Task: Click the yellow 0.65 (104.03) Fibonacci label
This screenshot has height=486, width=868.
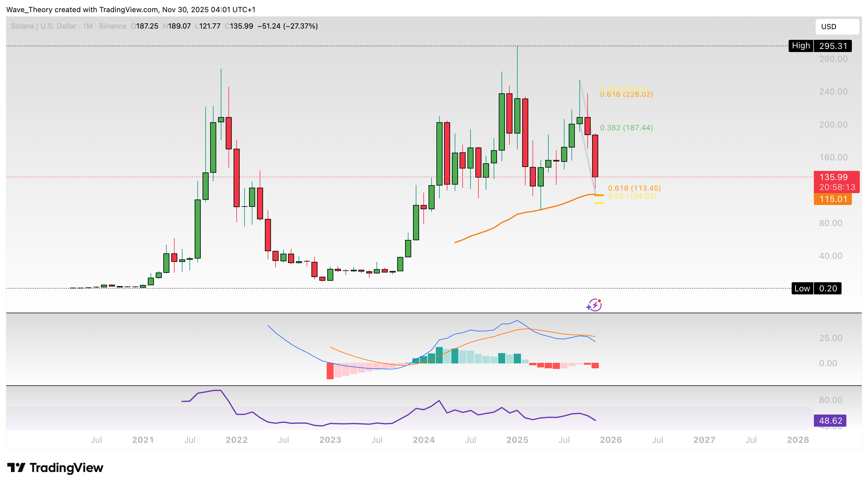Action: (632, 196)
